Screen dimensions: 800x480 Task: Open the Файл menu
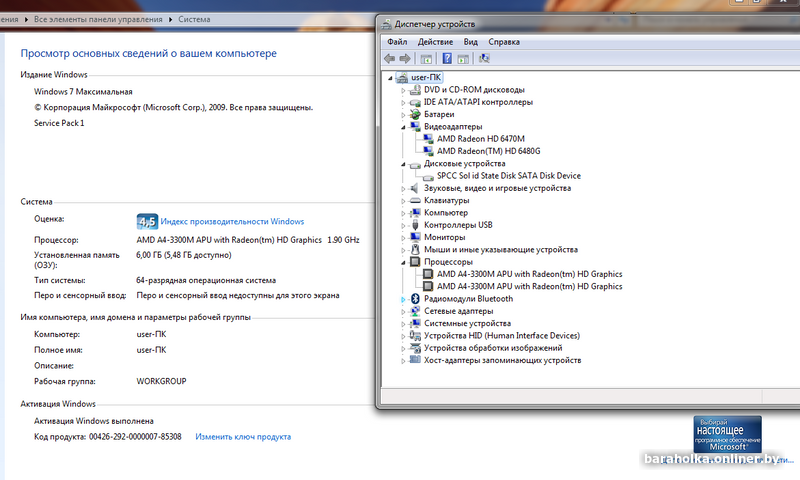[397, 42]
